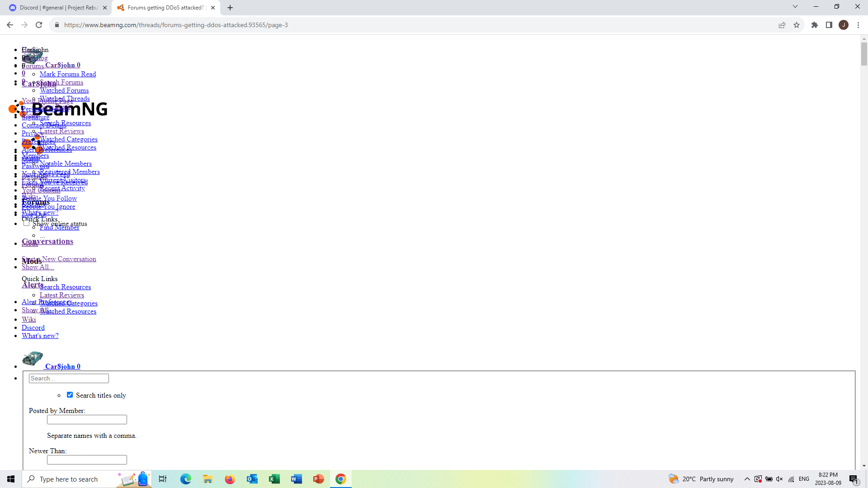Image resolution: width=868 pixels, height=488 pixels.
Task: Click the address bar URL
Action: [x=176, y=25]
